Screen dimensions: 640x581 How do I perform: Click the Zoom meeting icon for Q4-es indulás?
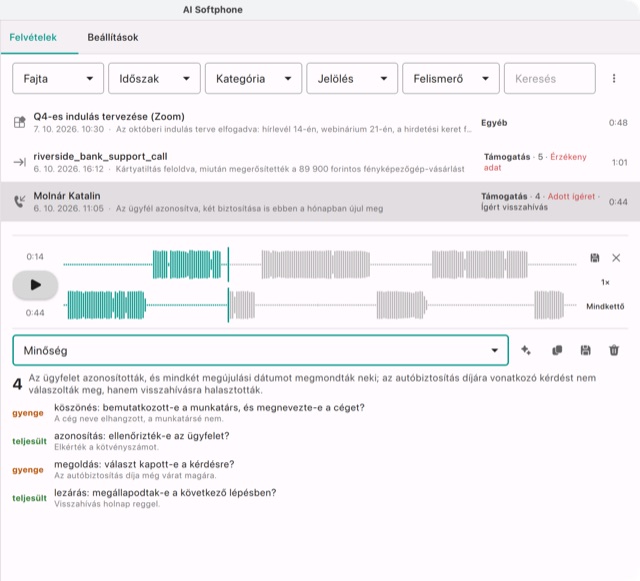pyautogui.click(x=20, y=122)
